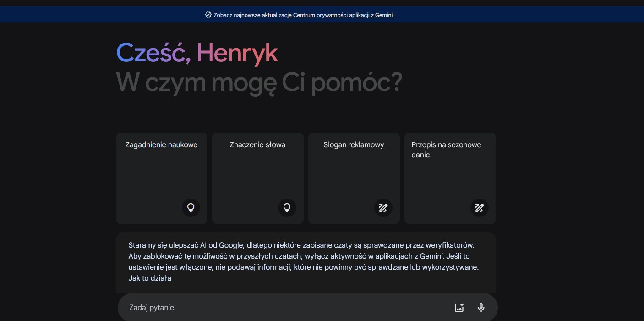Activate the microphone for voice input
644x321 pixels.
481,308
